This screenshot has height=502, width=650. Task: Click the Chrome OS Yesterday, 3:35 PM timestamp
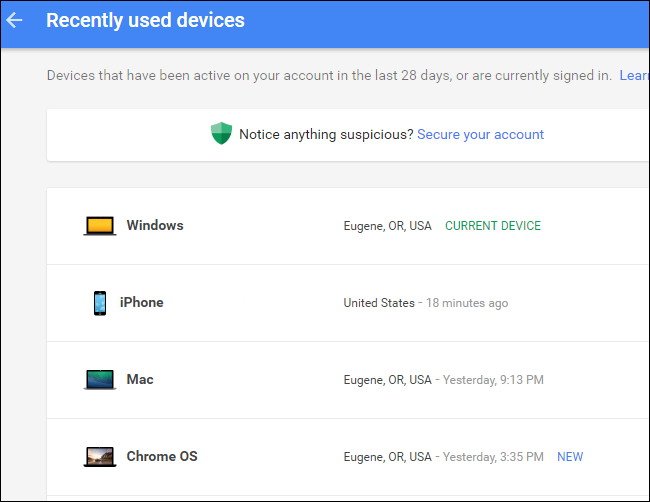(495, 457)
